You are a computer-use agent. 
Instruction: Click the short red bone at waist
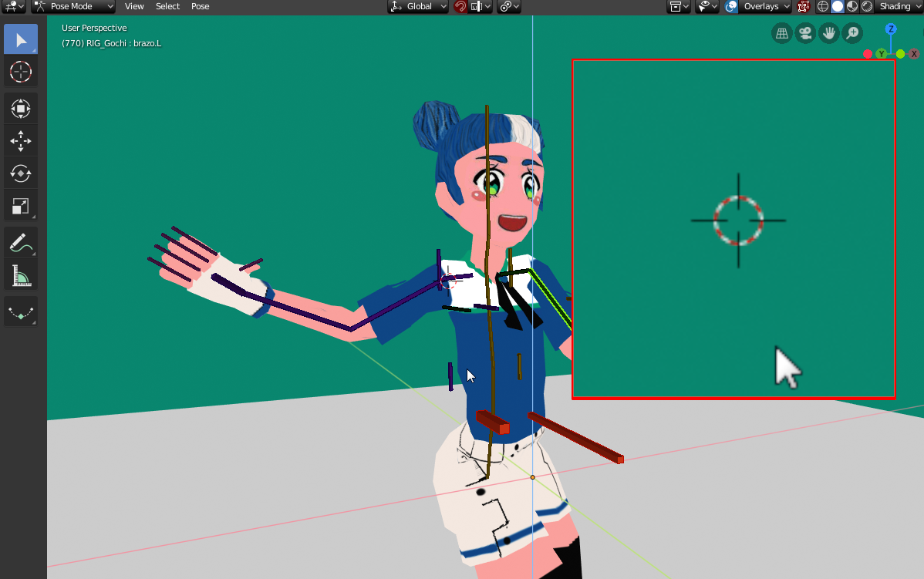493,422
